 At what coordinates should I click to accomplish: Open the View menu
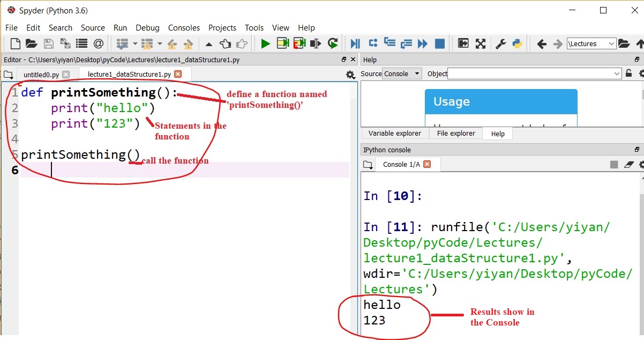pos(281,27)
